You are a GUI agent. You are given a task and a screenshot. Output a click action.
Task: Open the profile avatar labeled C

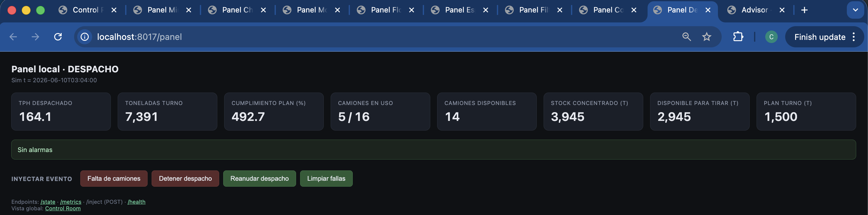(771, 37)
